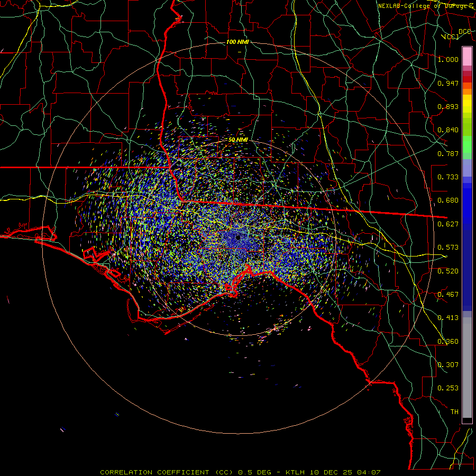Click the DCC label above the legend

click(x=464, y=32)
